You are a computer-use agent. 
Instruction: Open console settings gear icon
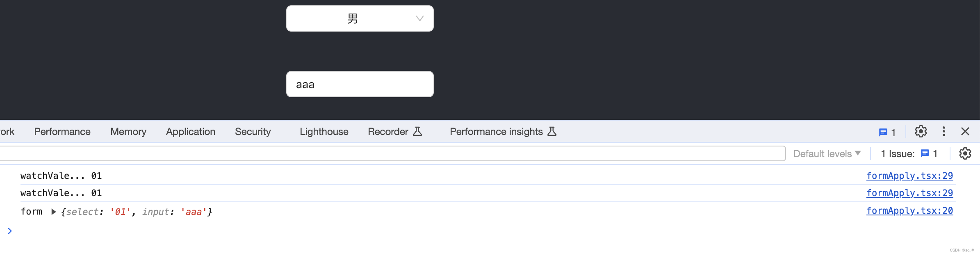pyautogui.click(x=965, y=153)
